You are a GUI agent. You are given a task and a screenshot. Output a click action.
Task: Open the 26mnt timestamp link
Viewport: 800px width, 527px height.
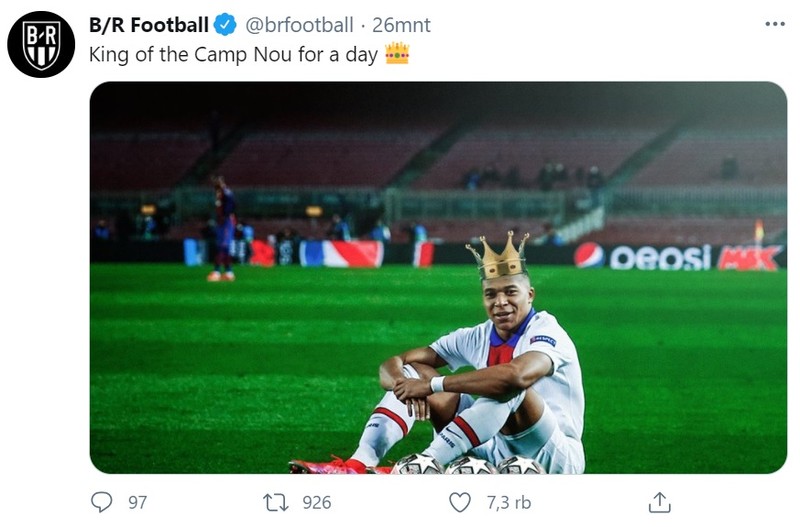point(401,25)
